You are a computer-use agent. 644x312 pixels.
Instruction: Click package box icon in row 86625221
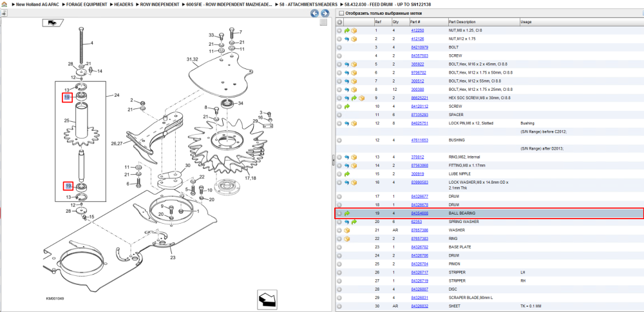tap(361, 98)
